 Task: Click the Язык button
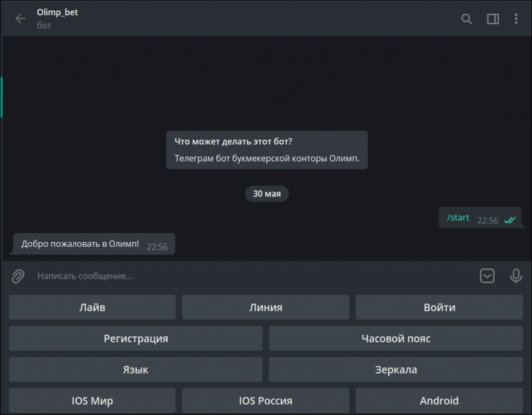(135, 369)
